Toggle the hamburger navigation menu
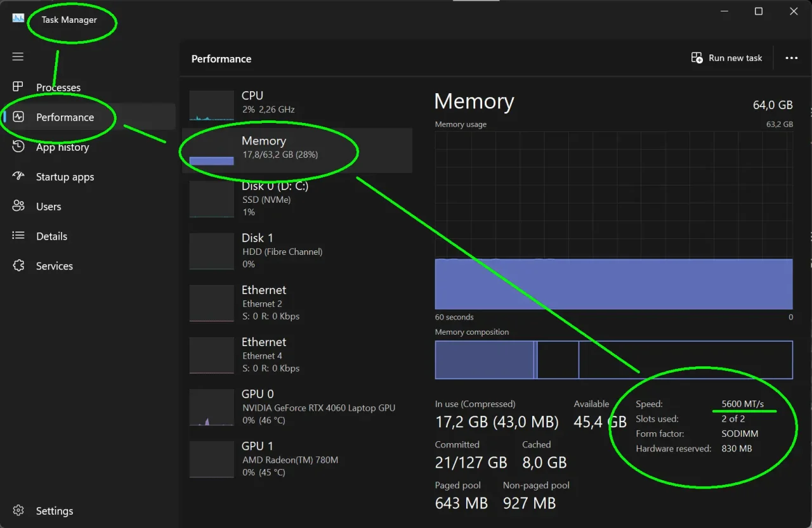 [x=18, y=57]
